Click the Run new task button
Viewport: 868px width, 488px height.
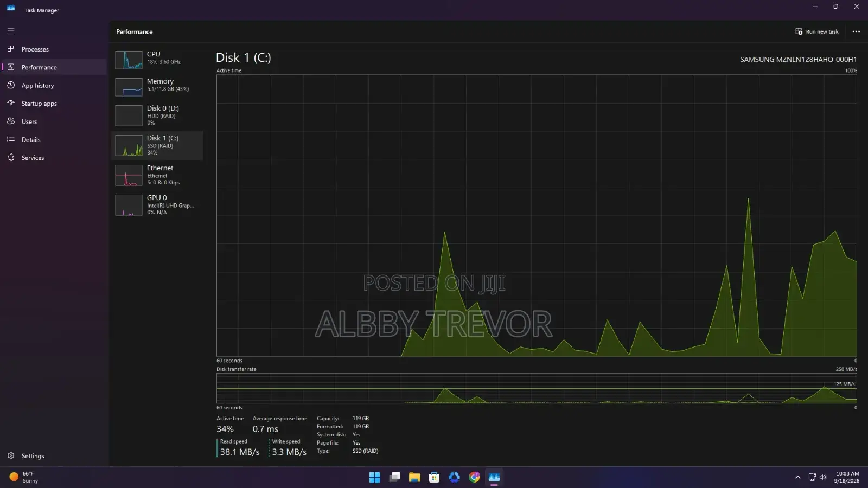817,31
